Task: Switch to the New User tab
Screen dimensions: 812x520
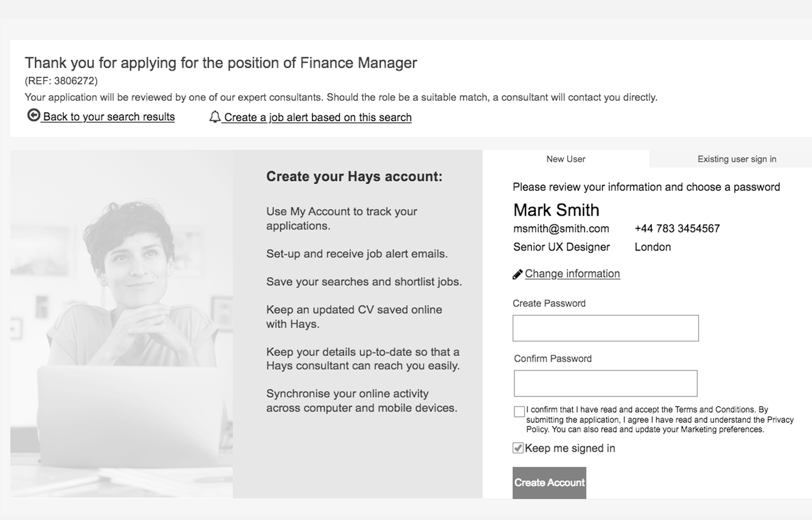Action: [x=565, y=159]
